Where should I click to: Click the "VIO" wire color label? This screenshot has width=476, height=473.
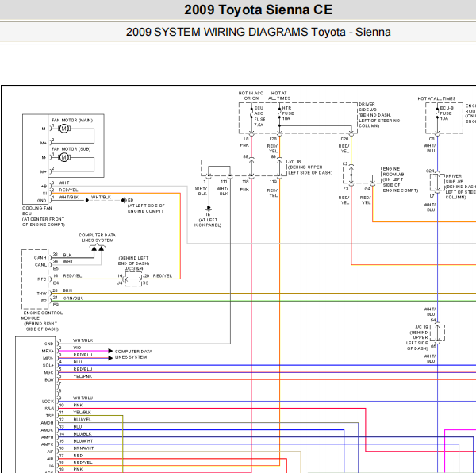(x=77, y=348)
